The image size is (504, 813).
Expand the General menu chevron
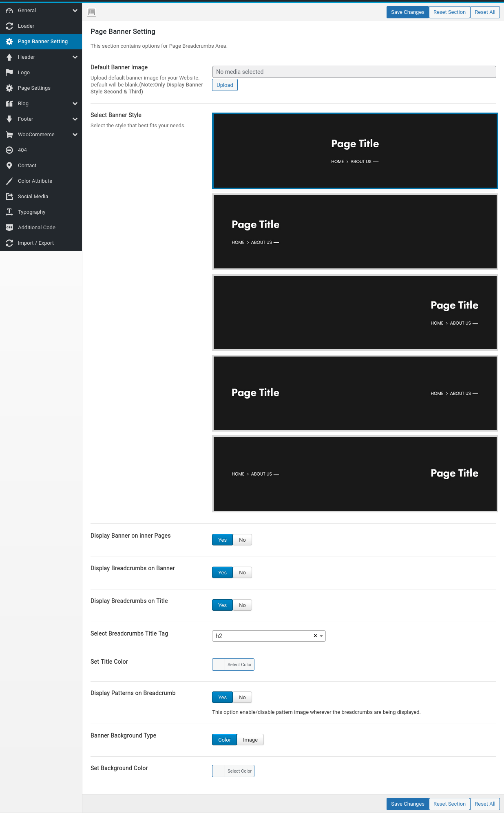pos(75,11)
